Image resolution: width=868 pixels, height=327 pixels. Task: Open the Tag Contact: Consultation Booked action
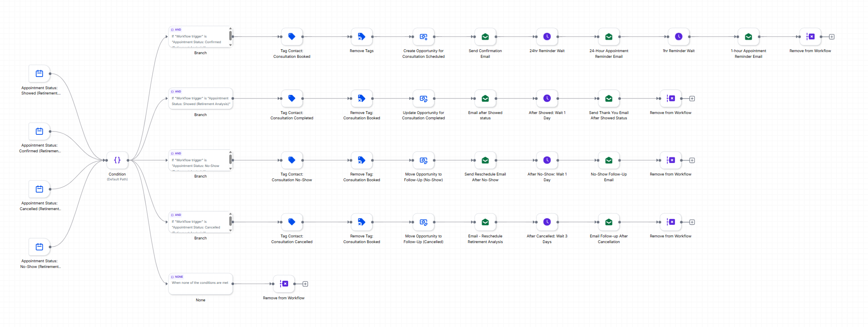coord(292,37)
